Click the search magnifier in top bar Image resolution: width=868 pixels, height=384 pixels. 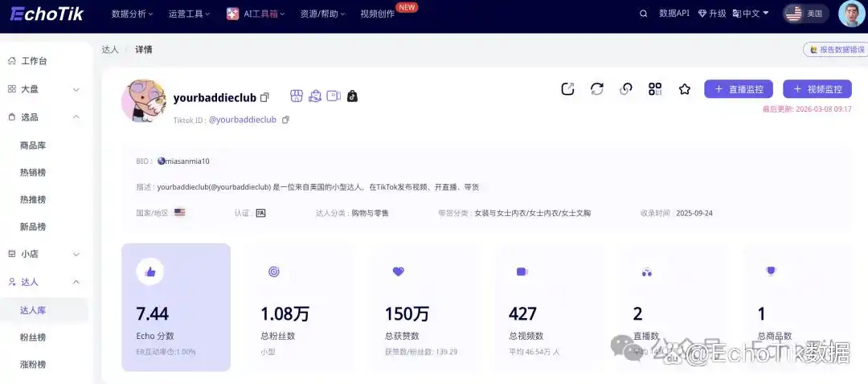coord(643,14)
